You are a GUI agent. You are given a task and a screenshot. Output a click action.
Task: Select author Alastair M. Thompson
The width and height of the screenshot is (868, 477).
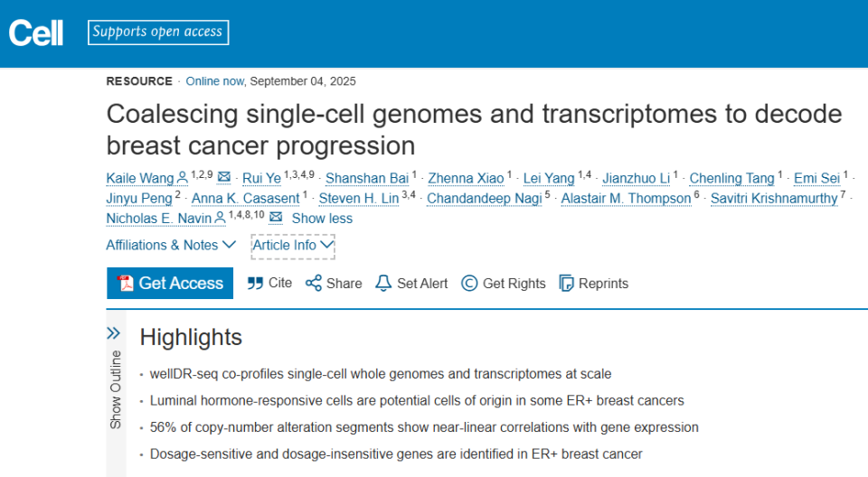626,198
